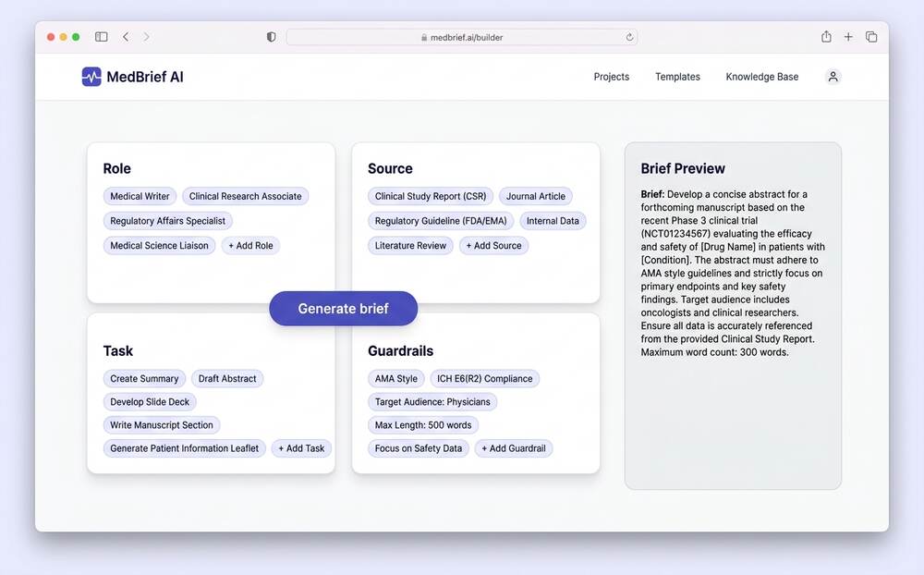Viewport: 924px width, 575px height.
Task: Enable ICH E6(R2) Compliance guardrail
Action: (484, 379)
